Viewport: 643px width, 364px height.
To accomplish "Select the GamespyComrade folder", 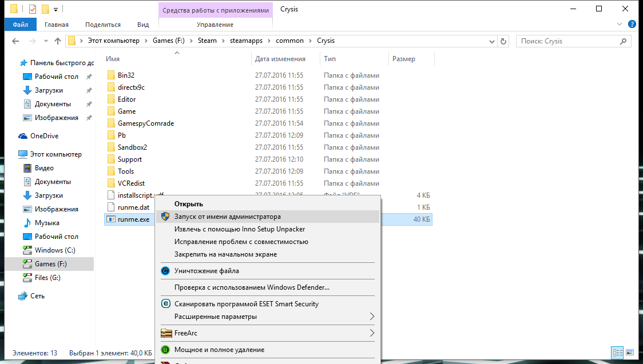I will 145,123.
